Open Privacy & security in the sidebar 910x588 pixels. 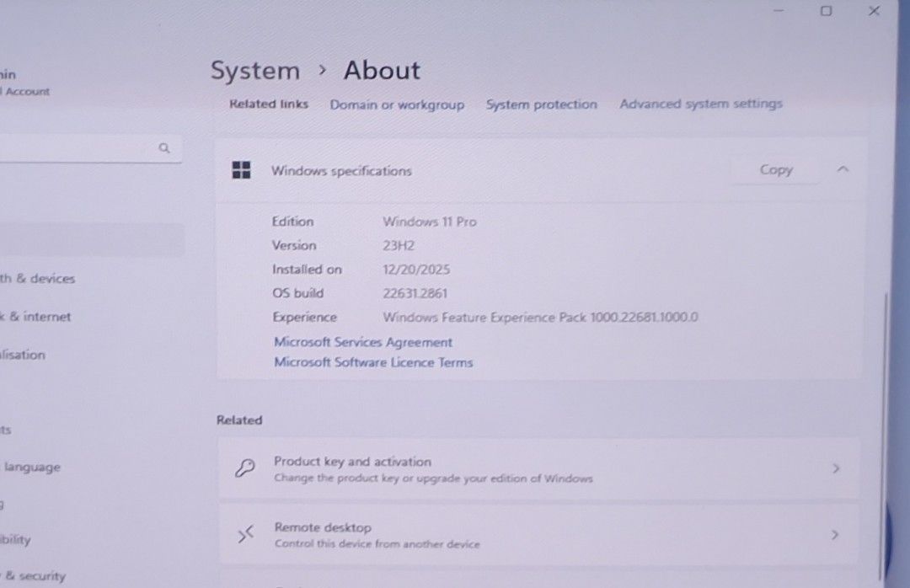34,576
